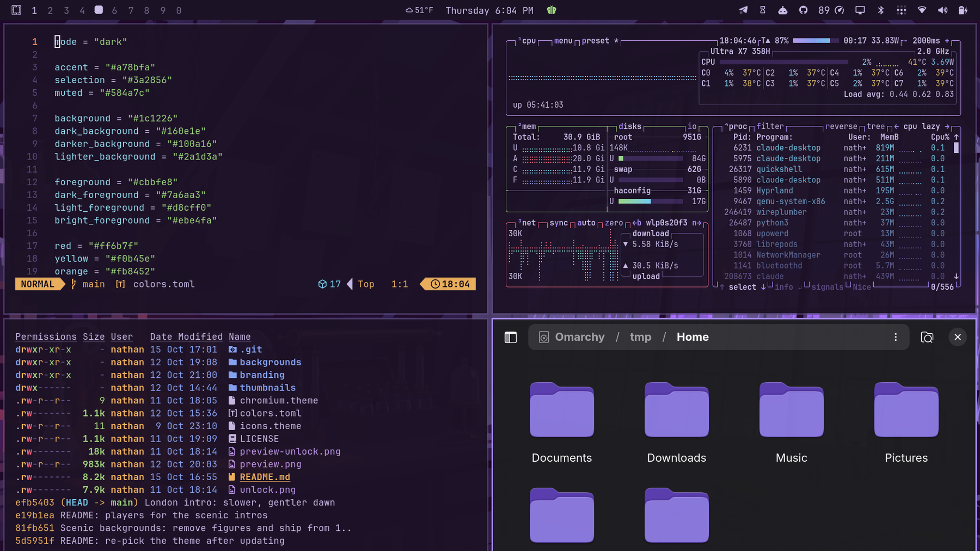Open the three-dot menu in the path bar

pyautogui.click(x=896, y=337)
